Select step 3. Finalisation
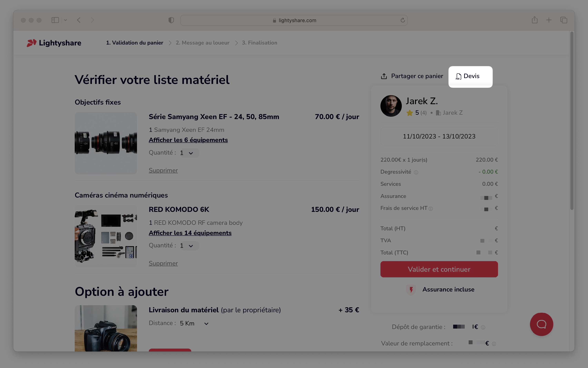588x368 pixels. click(x=260, y=43)
